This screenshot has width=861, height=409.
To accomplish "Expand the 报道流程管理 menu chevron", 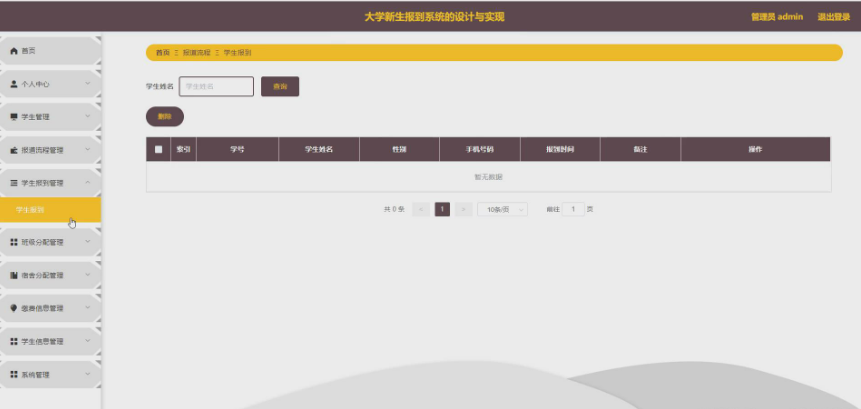I will [88, 149].
